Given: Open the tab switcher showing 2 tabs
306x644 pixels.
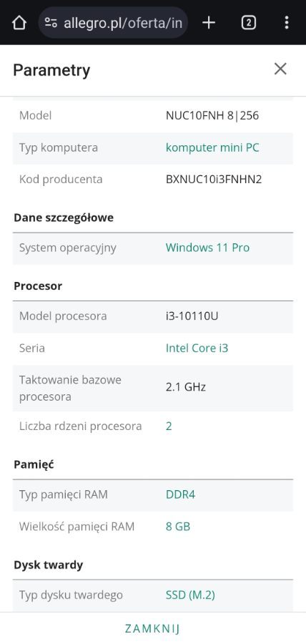Looking at the screenshot, I should [248, 23].
